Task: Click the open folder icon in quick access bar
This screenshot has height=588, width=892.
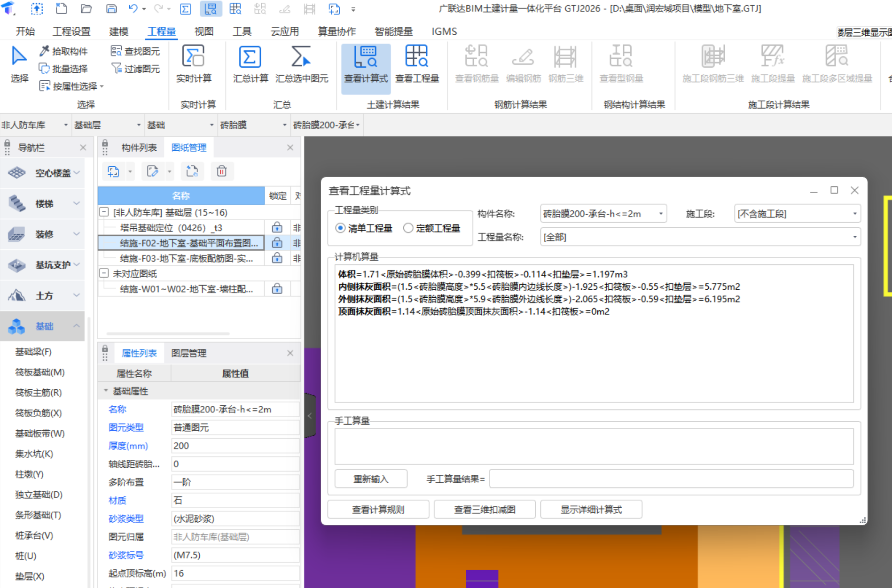Action: coord(86,8)
